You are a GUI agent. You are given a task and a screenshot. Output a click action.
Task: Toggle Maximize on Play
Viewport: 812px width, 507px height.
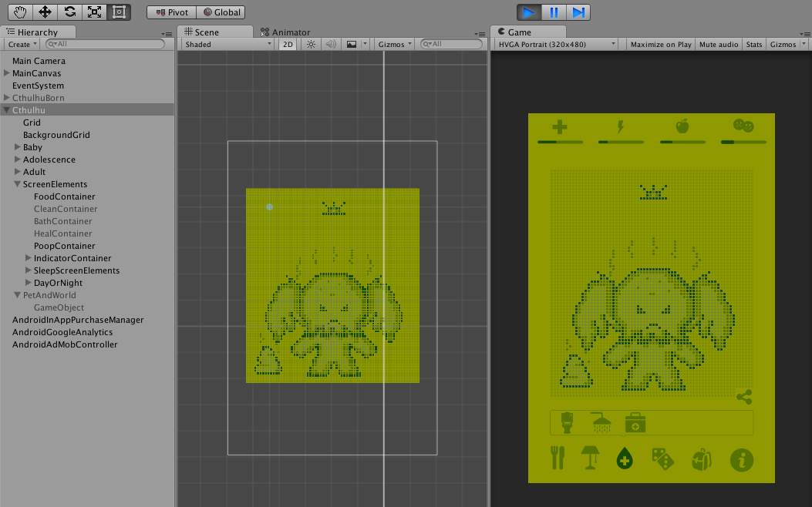(x=661, y=45)
